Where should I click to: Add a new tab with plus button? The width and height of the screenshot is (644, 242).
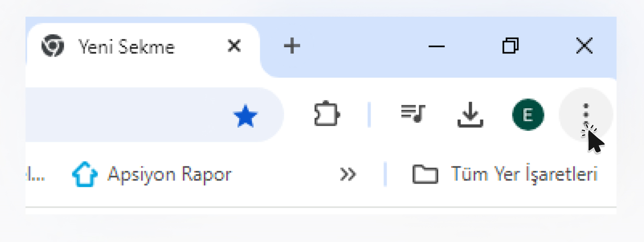click(x=292, y=46)
